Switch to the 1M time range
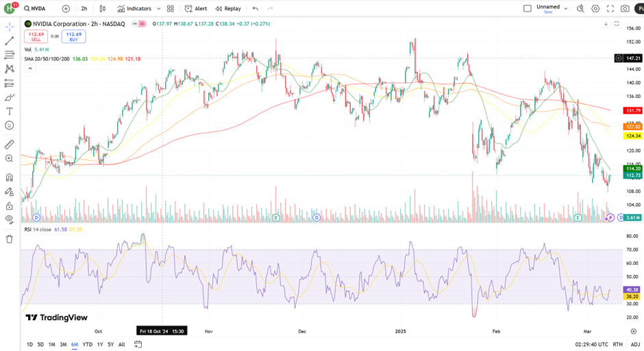 [52, 344]
